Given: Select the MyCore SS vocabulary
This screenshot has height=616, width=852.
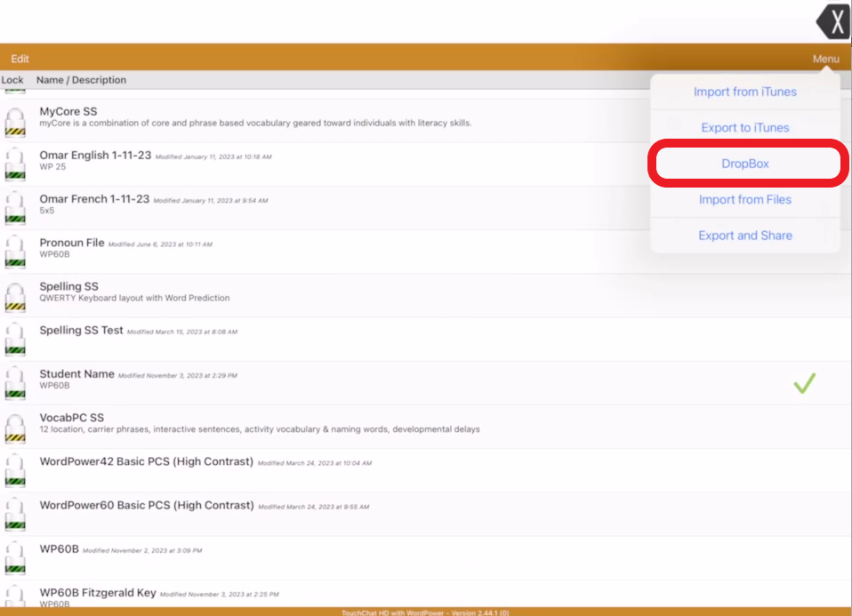Looking at the screenshot, I should click(x=426, y=121).
